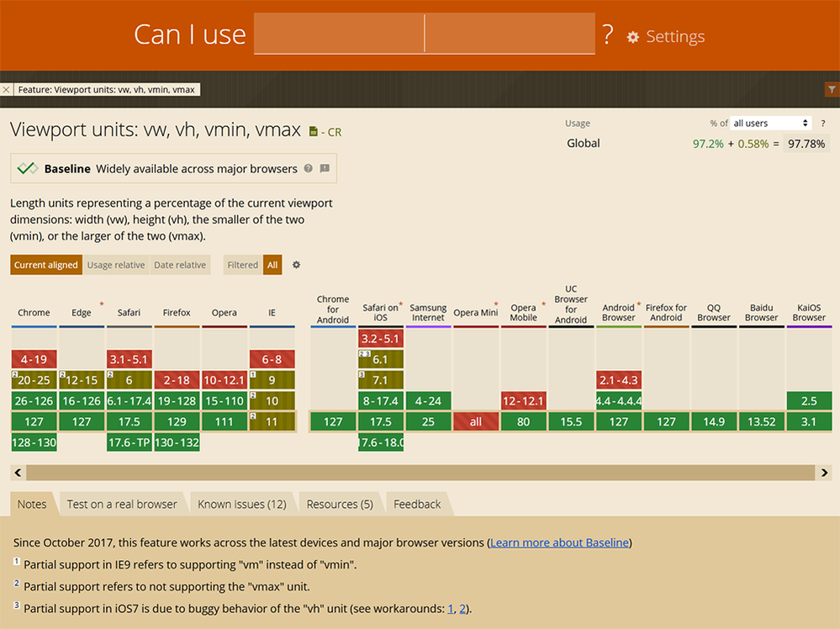Switch to Usage relative view
The width and height of the screenshot is (840, 629).
(116, 265)
